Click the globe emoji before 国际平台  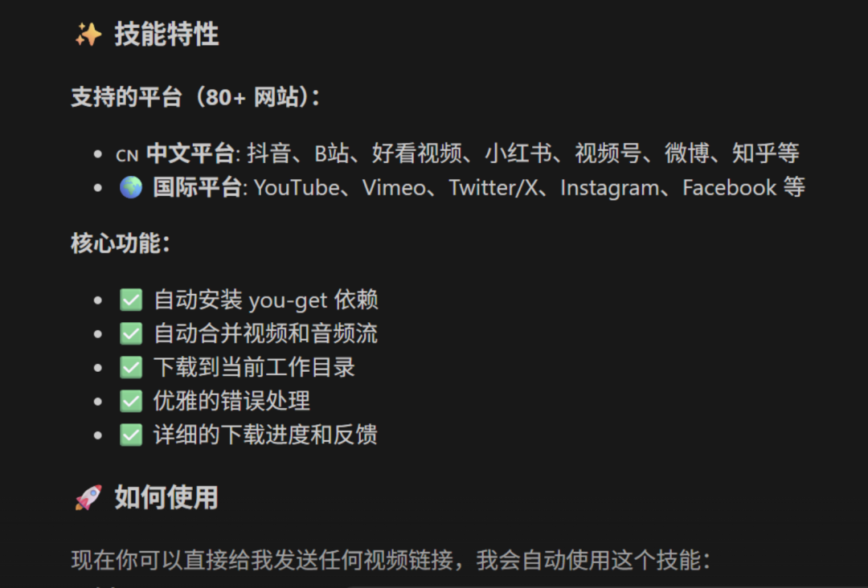131,187
